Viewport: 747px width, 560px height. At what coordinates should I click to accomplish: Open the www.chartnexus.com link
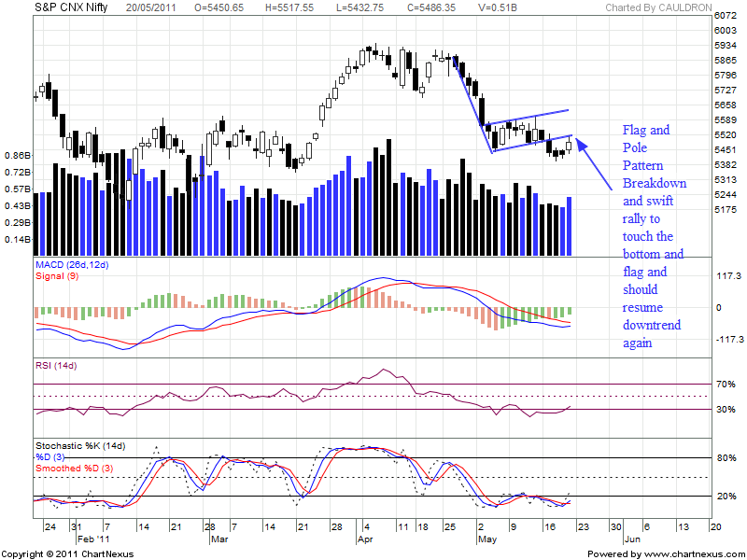[687, 553]
